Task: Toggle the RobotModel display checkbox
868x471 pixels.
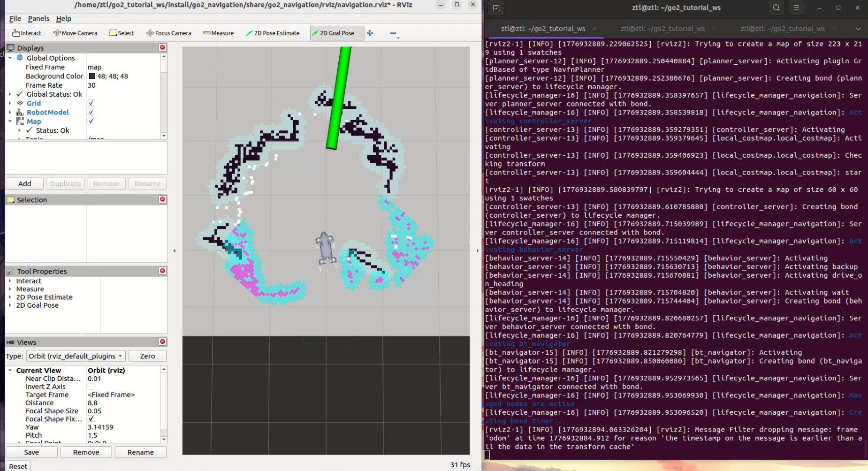Action: tap(91, 112)
